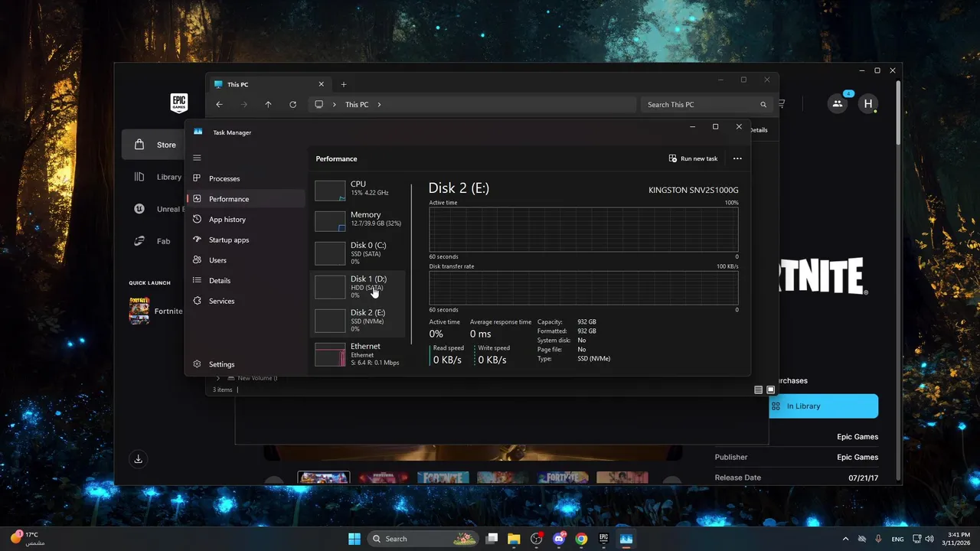Select Ethernet performance item
Image resolution: width=980 pixels, height=551 pixels.
pyautogui.click(x=358, y=354)
